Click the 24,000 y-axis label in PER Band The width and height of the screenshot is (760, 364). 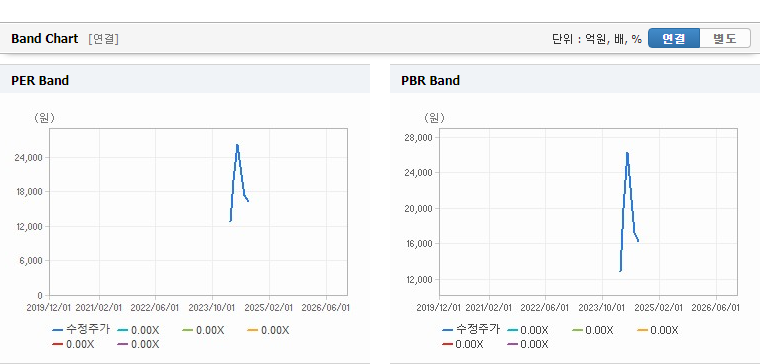[29, 158]
